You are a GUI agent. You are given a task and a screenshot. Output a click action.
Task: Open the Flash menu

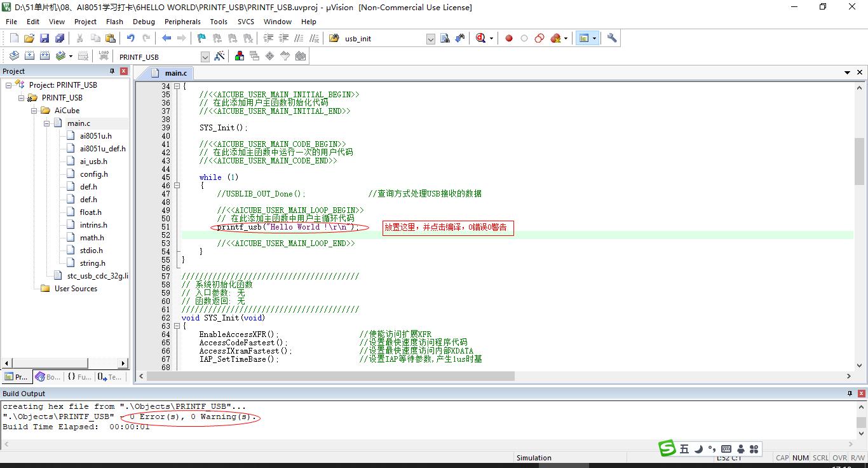coord(114,21)
